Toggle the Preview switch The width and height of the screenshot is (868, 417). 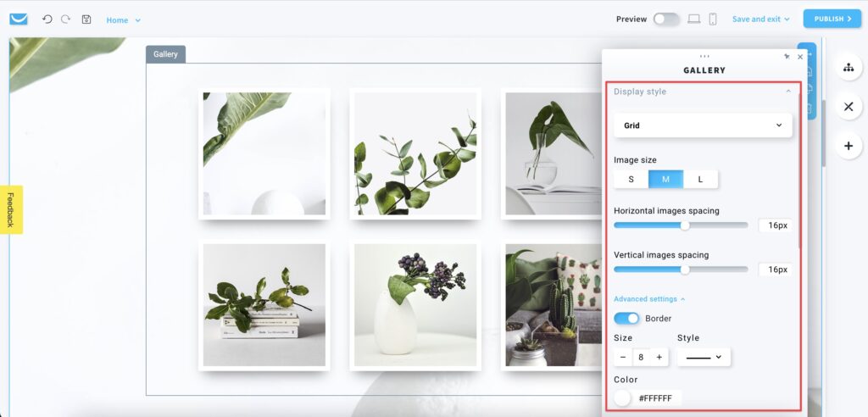(x=666, y=19)
